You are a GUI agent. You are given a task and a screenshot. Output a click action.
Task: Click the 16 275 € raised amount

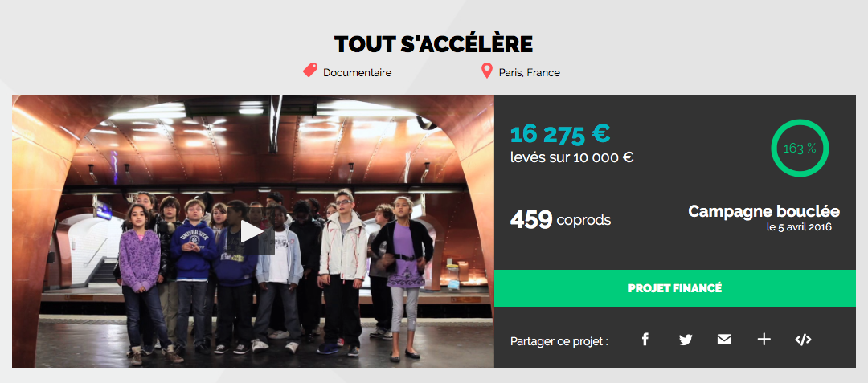point(559,133)
